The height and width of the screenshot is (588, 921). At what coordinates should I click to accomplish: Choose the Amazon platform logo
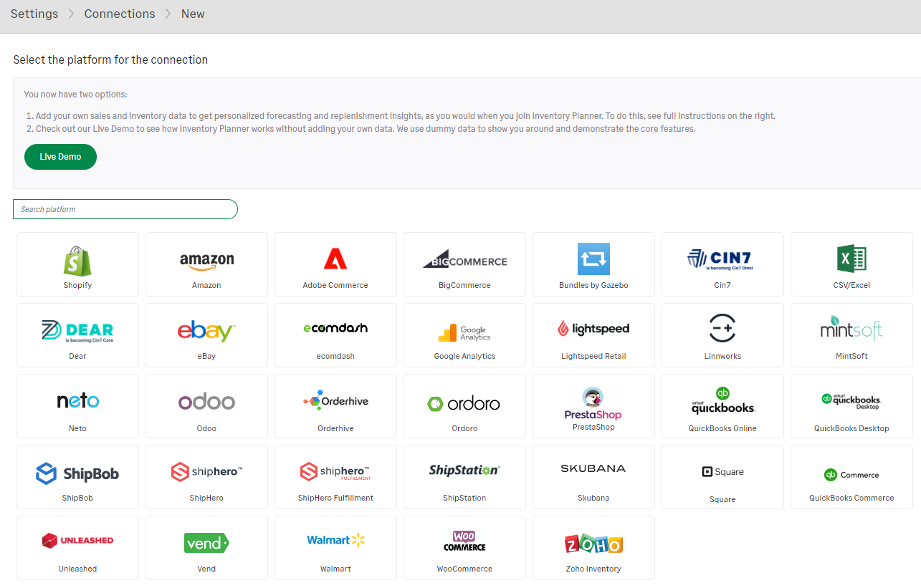click(x=206, y=261)
